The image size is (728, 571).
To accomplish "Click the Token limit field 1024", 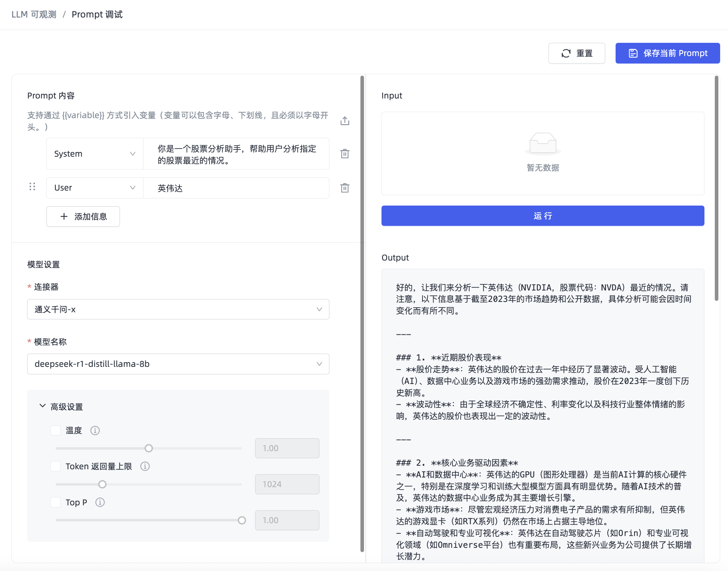I will point(287,484).
